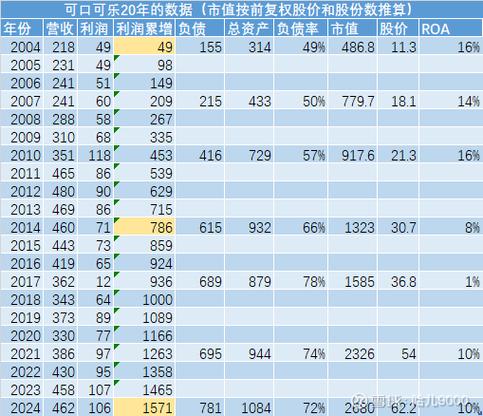Screen dimensions: 483x416
Task: Select share price cell 36.8
Action: point(398,280)
